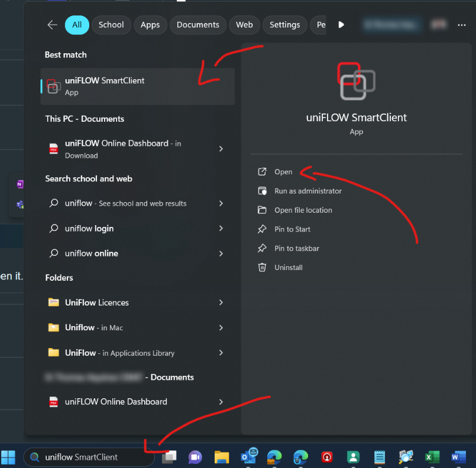Open File Explorer from the taskbar
Image resolution: width=476 pixels, height=468 pixels.
222,457
